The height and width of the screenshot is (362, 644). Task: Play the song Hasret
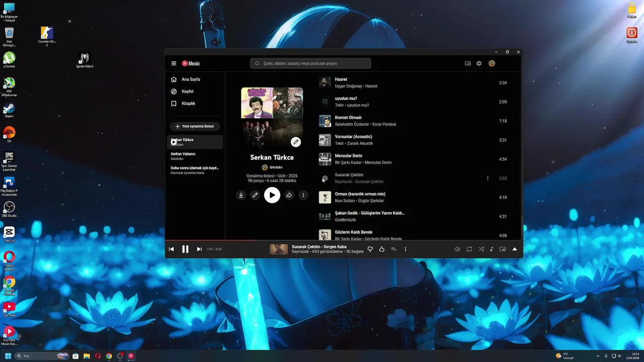(341, 79)
